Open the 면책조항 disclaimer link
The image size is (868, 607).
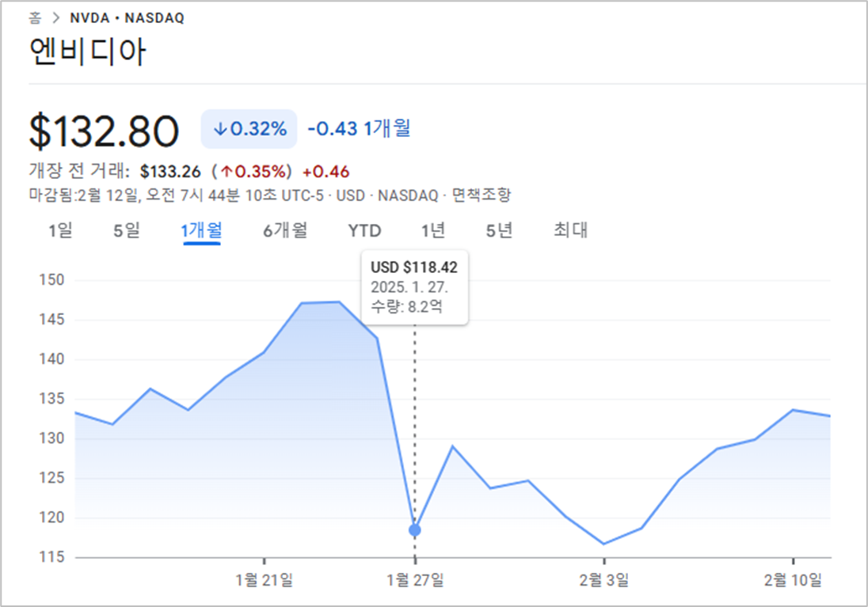pyautogui.click(x=481, y=195)
